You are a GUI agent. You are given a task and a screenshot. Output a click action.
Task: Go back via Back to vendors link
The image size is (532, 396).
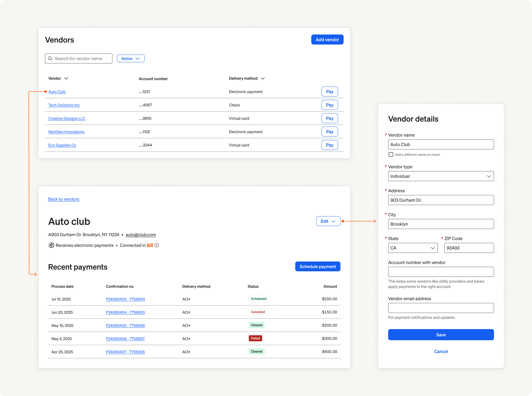point(64,199)
